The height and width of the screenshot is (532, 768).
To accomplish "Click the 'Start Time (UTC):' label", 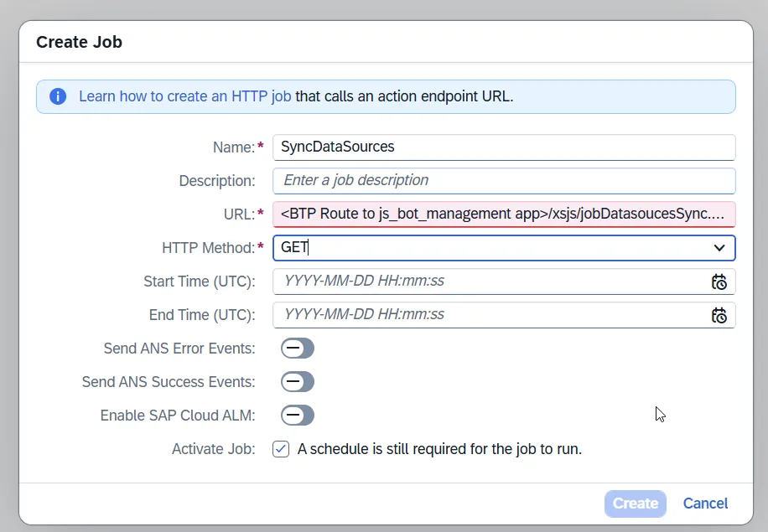I will (x=200, y=281).
